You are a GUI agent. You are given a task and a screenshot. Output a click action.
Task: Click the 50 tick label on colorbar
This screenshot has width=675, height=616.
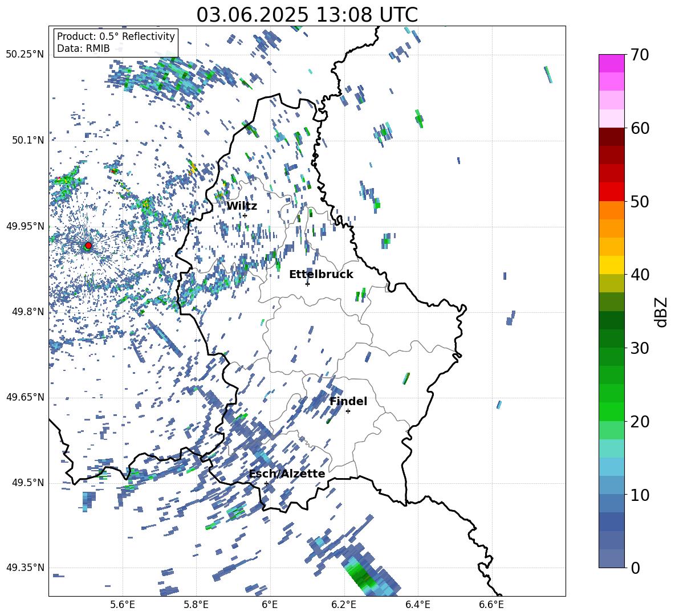[640, 202]
